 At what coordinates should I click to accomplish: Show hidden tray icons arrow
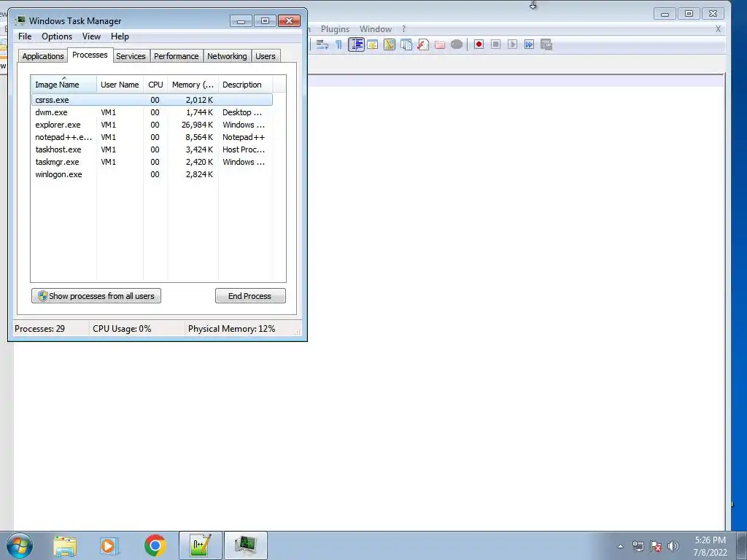(x=620, y=546)
